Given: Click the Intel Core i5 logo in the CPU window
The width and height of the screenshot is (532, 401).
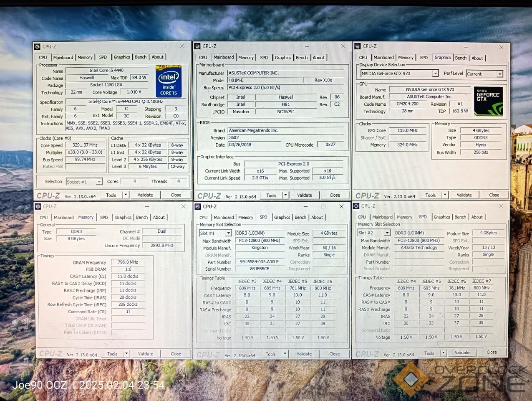Looking at the screenshot, I should tap(169, 81).
